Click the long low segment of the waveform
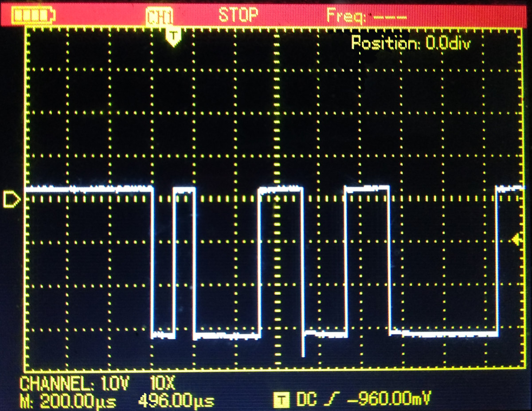Image resolution: width=532 pixels, height=411 pixels. 443,334
